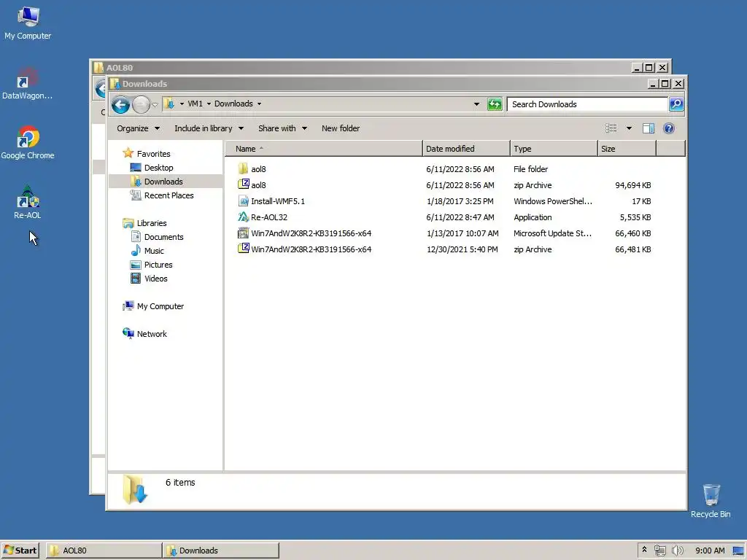Show hidden tray icons
Image resolution: width=747 pixels, height=560 pixels.
coord(644,550)
